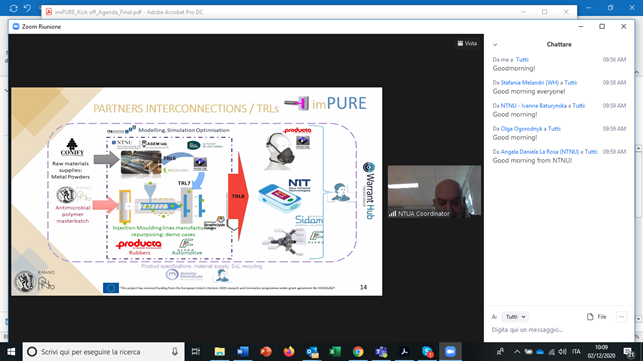Open Skype with notification badge
Viewport: 643px width, 361px height.
point(427,352)
